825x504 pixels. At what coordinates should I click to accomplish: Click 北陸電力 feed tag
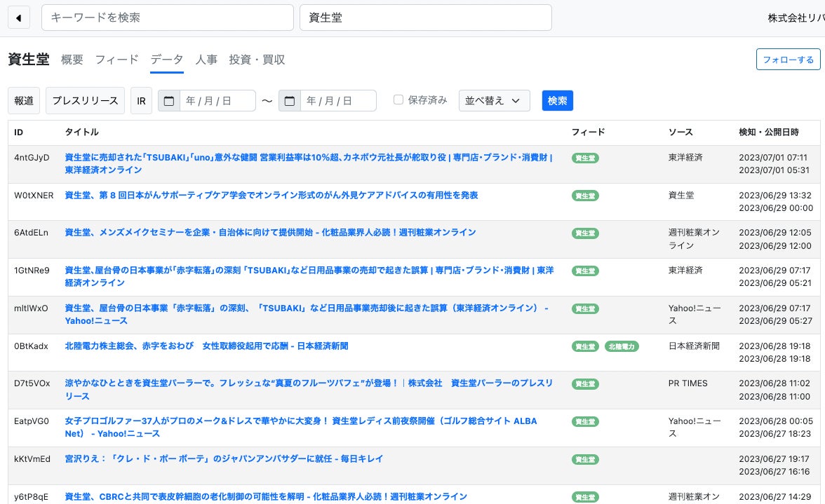pos(622,347)
